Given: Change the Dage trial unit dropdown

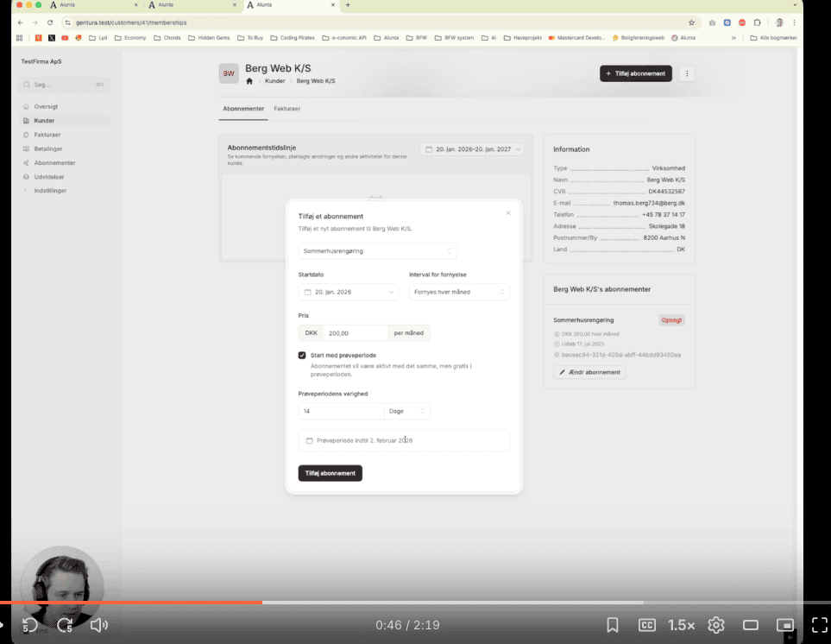Looking at the screenshot, I should pos(407,412).
